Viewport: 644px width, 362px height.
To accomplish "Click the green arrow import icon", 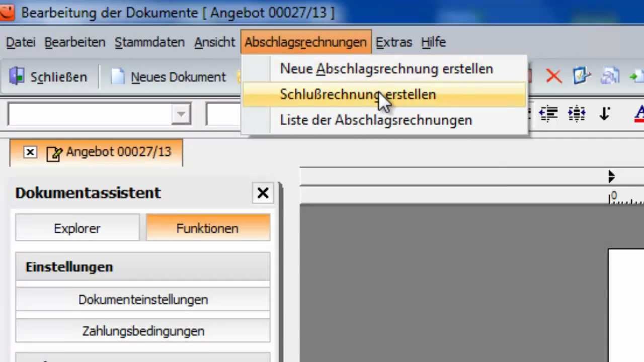I will [637, 76].
